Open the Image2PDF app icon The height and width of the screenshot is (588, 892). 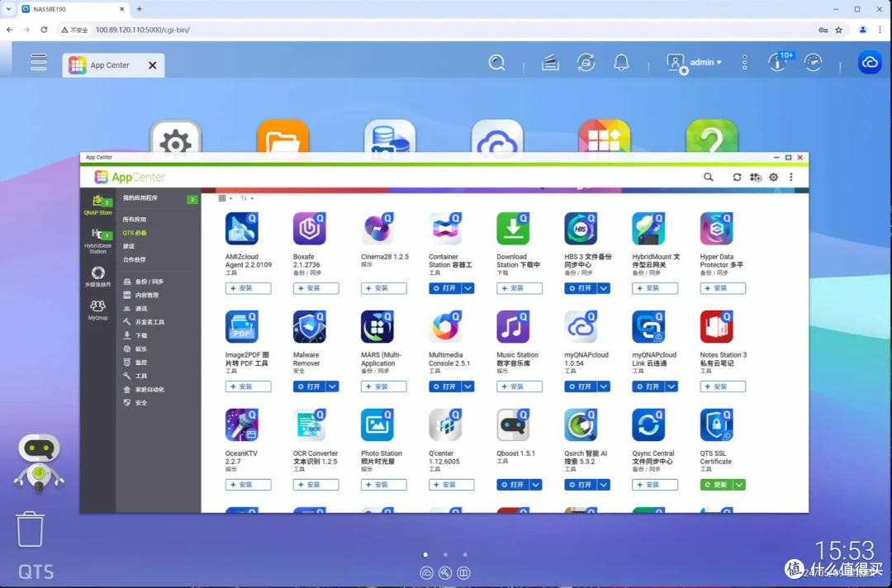241,327
